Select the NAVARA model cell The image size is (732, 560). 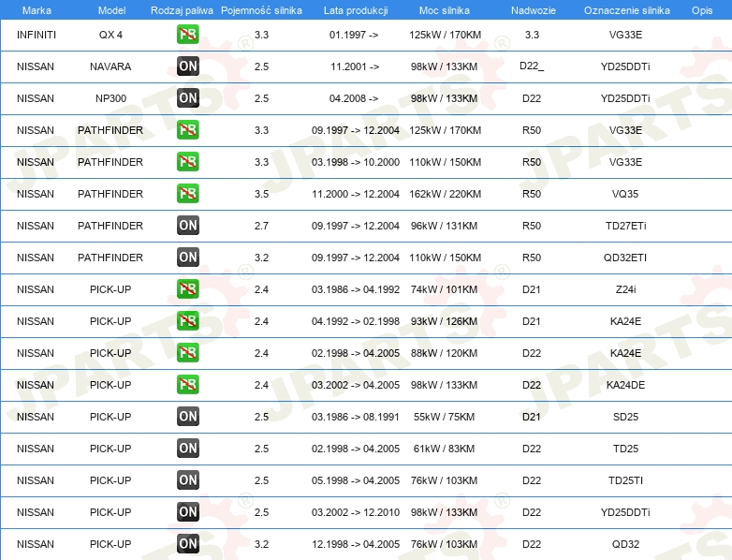tap(110, 66)
